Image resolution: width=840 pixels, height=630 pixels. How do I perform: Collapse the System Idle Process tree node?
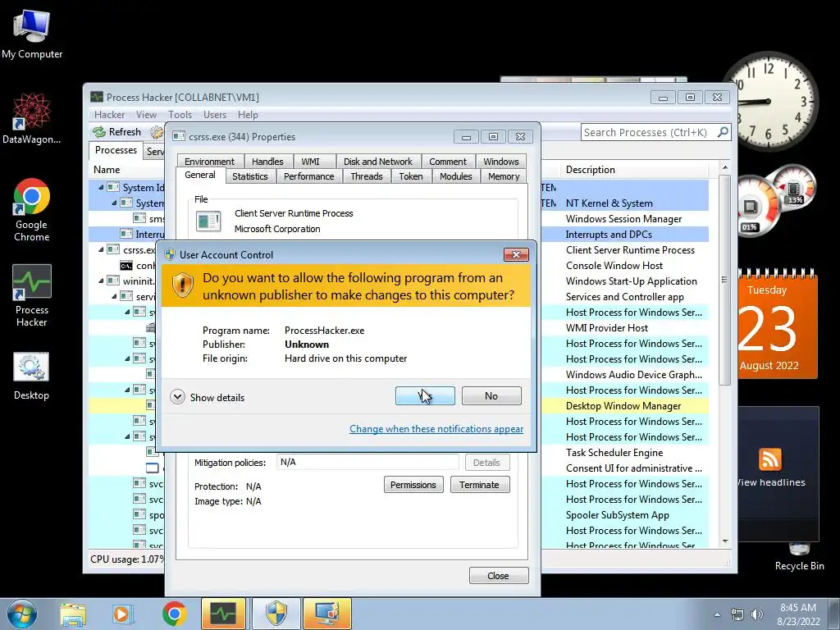coord(101,188)
